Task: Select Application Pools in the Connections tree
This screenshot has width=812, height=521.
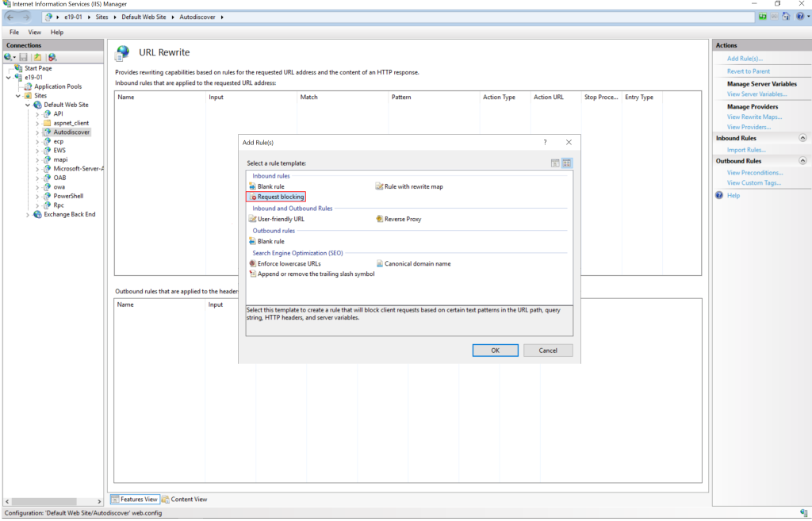Action: [x=57, y=86]
